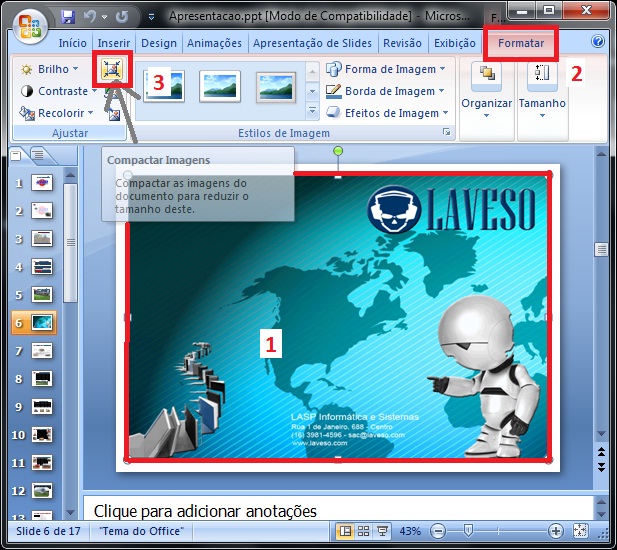Viewport: 617px width, 550px height.
Task: Select slide 7 thumbnail
Action: (x=42, y=351)
